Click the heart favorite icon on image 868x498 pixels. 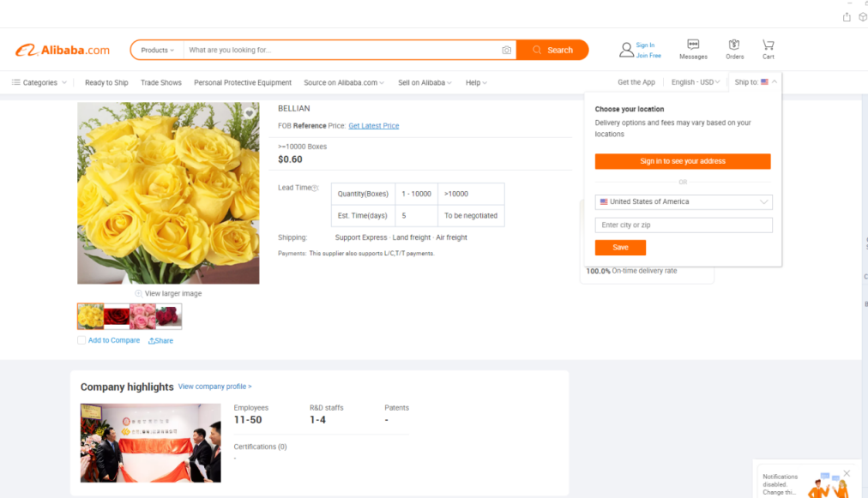click(249, 113)
